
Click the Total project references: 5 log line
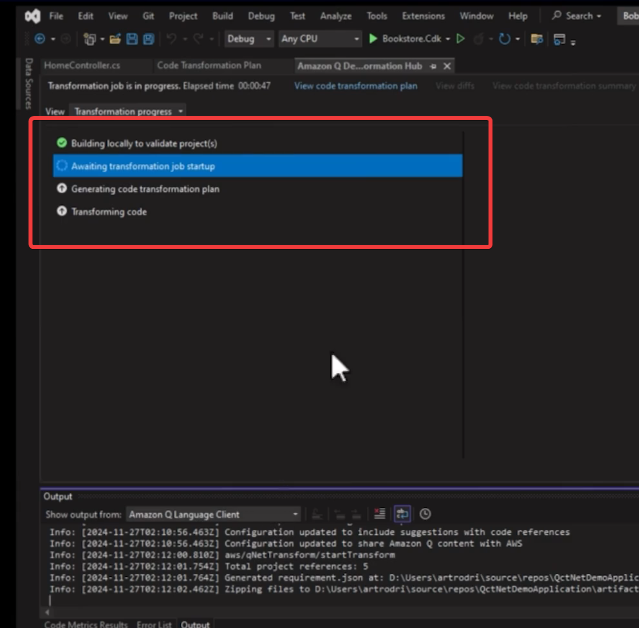(x=209, y=566)
